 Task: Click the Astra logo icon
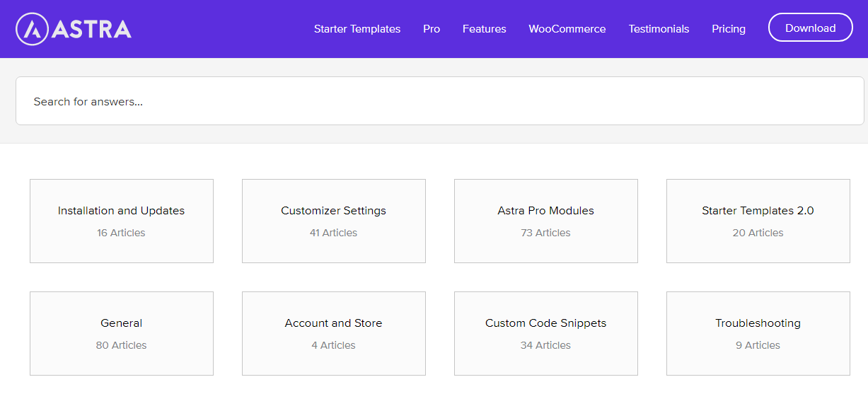(x=31, y=29)
